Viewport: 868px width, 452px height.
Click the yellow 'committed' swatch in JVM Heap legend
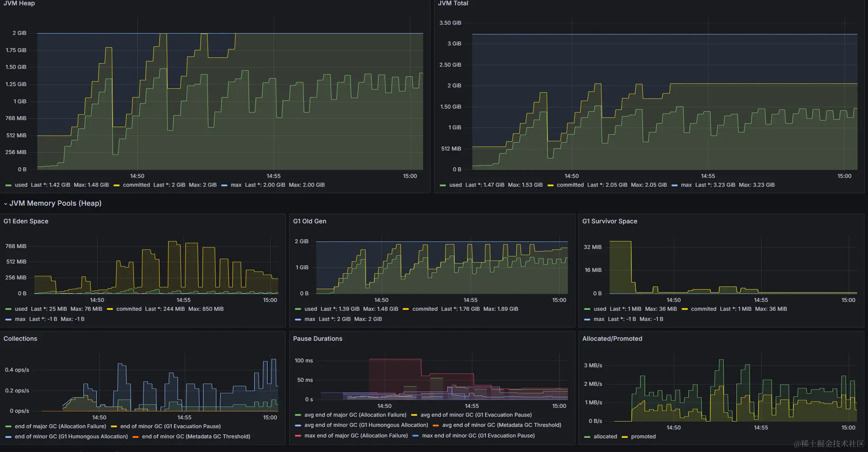117,185
